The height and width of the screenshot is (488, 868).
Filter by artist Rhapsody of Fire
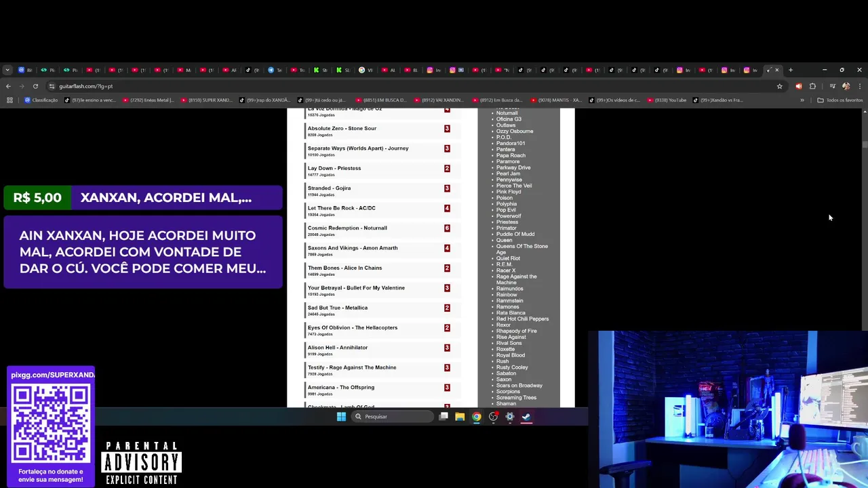tap(516, 331)
